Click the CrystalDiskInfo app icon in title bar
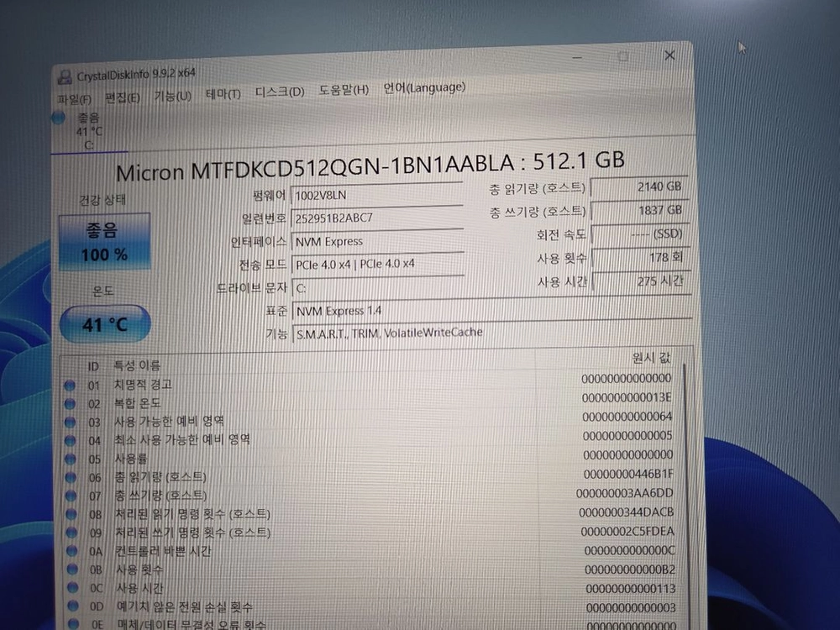This screenshot has width=840, height=630. pos(65,77)
